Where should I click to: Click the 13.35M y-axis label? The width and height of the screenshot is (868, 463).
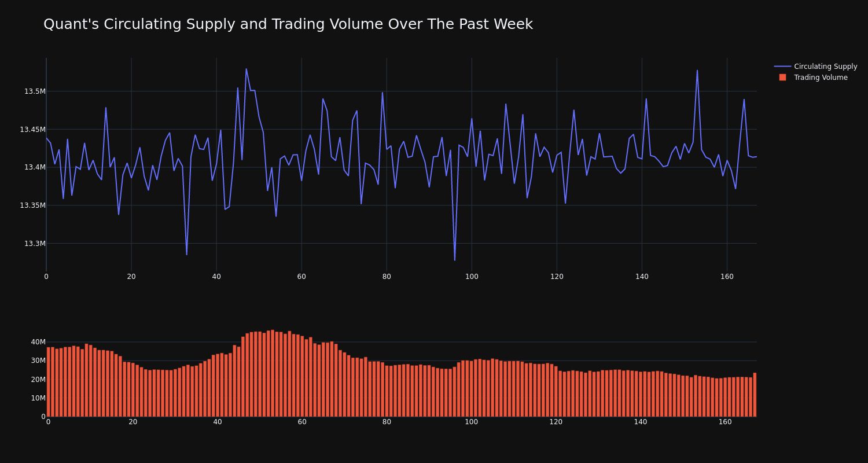[32, 205]
